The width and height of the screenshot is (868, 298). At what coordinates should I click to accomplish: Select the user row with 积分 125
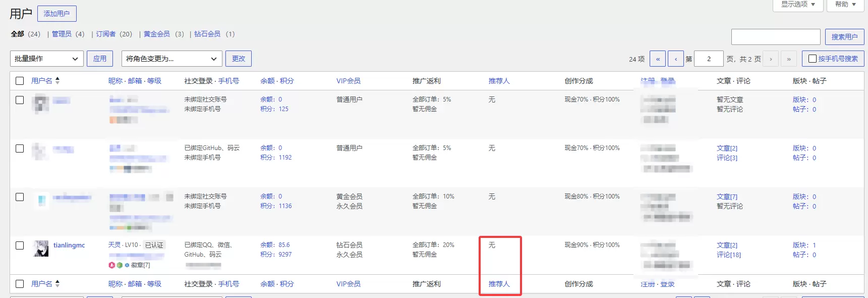[20, 100]
